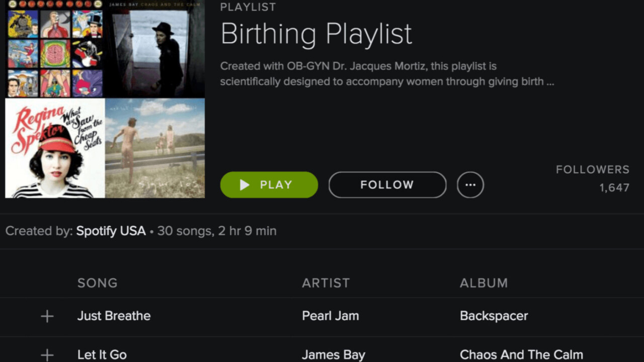The width and height of the screenshot is (644, 362).
Task: Click the comic-style album art grid
Action: pos(53,48)
